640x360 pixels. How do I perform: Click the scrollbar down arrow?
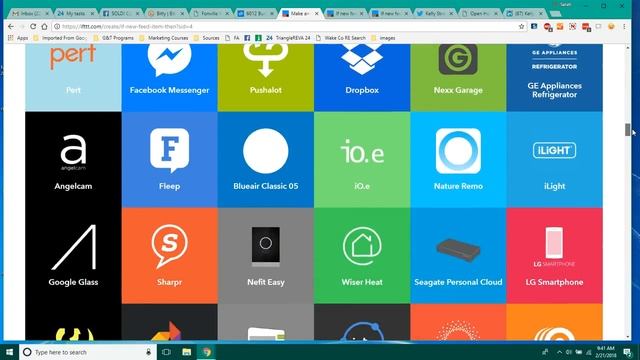(x=628, y=337)
